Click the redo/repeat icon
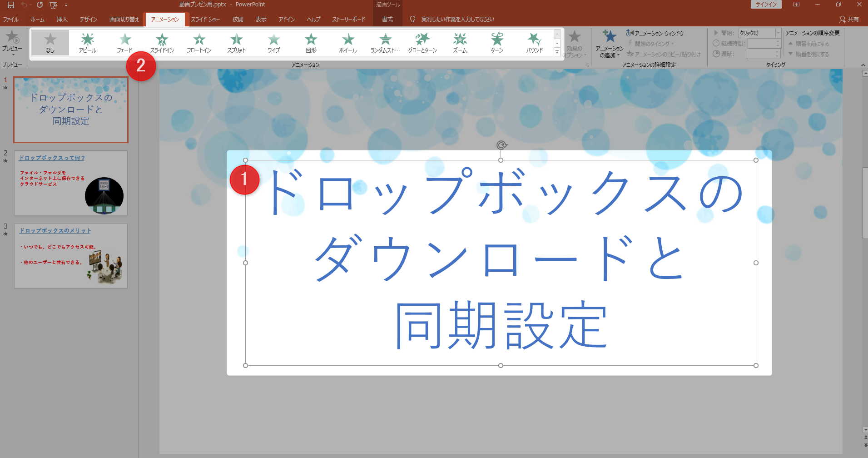This screenshot has width=868, height=458. coord(40,5)
